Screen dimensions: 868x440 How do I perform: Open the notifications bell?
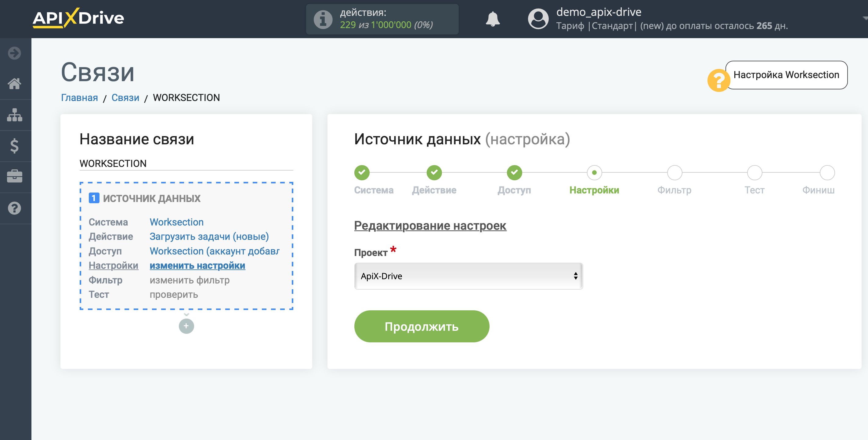pyautogui.click(x=492, y=19)
